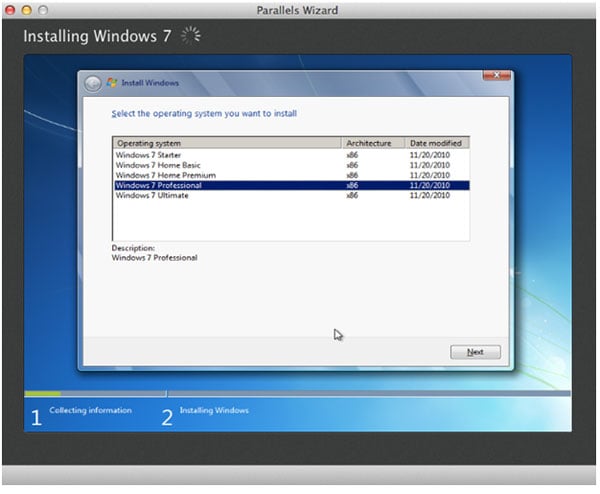Sort by Architecture column header

(373, 143)
